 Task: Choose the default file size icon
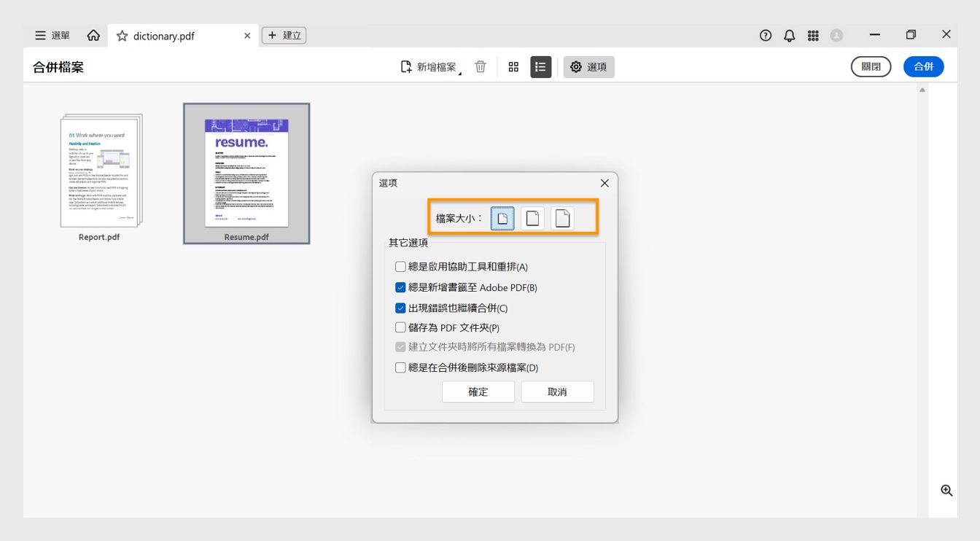533,219
